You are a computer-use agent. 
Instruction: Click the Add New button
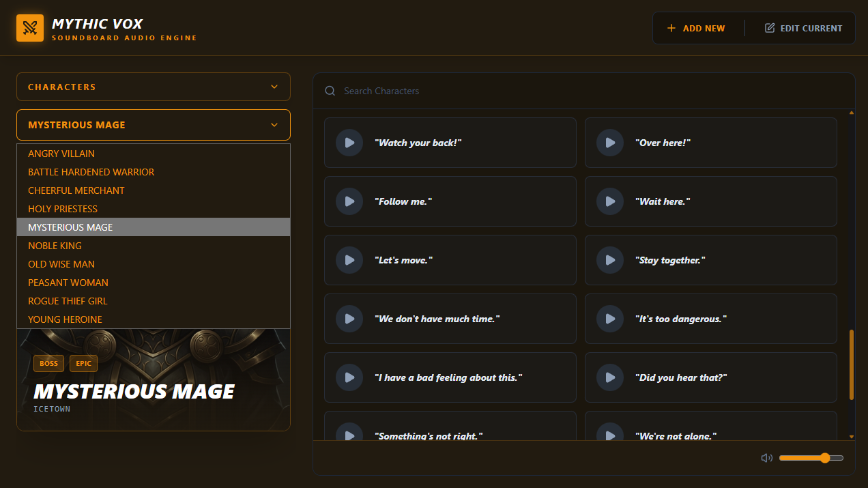coord(696,28)
